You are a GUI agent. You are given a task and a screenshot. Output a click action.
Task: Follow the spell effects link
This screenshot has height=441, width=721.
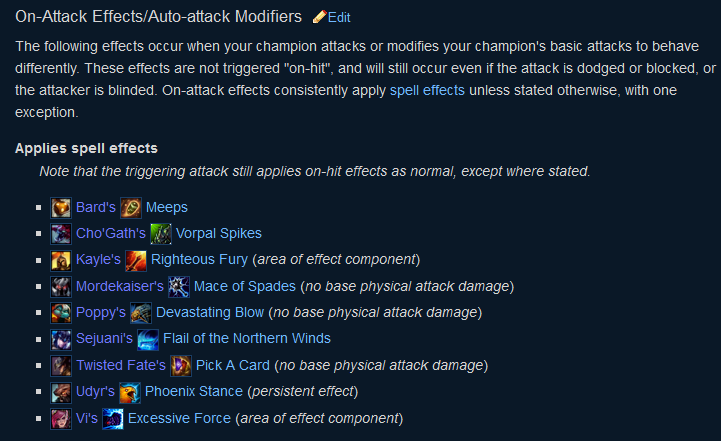[x=427, y=90]
